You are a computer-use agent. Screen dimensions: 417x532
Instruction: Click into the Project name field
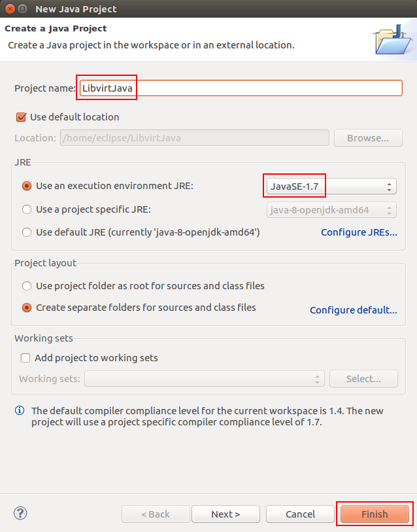[x=241, y=88]
